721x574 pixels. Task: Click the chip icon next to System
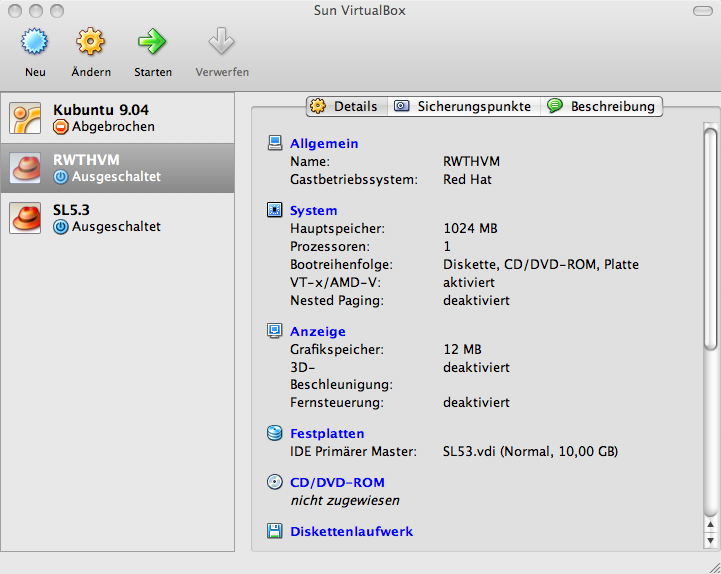click(x=275, y=210)
